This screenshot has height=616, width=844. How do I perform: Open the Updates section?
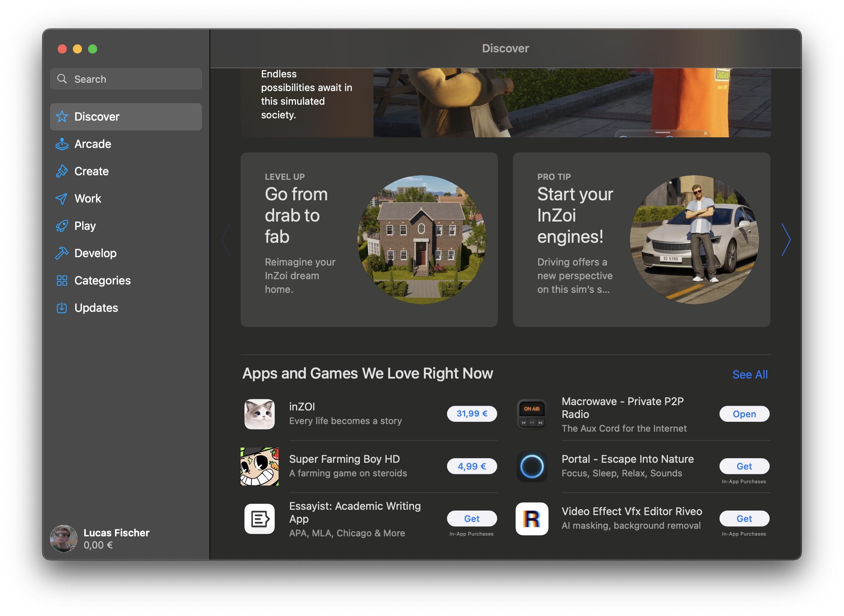(96, 308)
